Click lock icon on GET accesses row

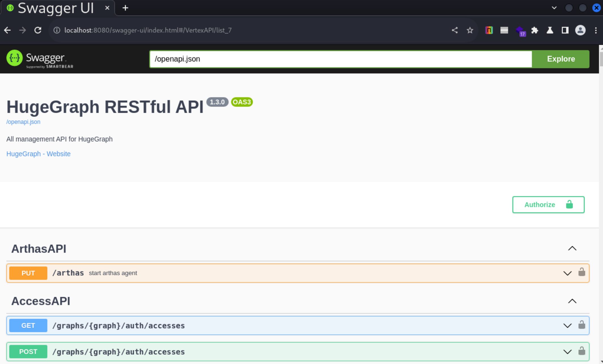tap(581, 325)
